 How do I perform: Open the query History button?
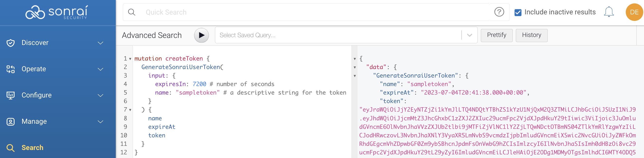coord(531,35)
